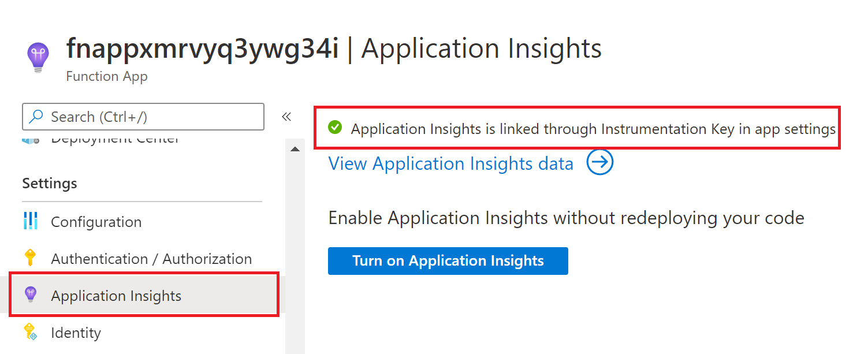Click the scrollbar up arrow
This screenshot has width=868, height=354.
(x=295, y=148)
